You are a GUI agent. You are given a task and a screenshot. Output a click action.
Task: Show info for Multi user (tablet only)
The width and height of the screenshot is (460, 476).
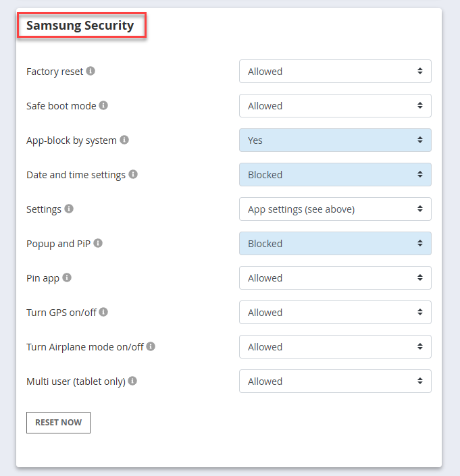click(x=132, y=381)
